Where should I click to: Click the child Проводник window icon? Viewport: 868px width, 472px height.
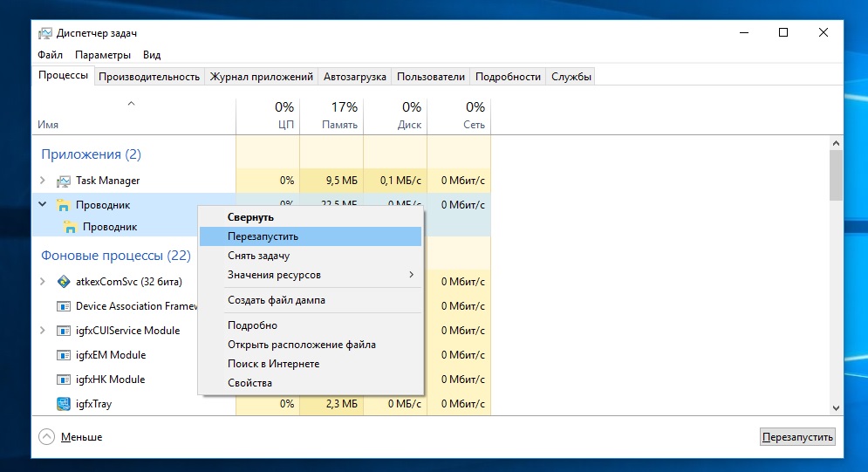70,227
